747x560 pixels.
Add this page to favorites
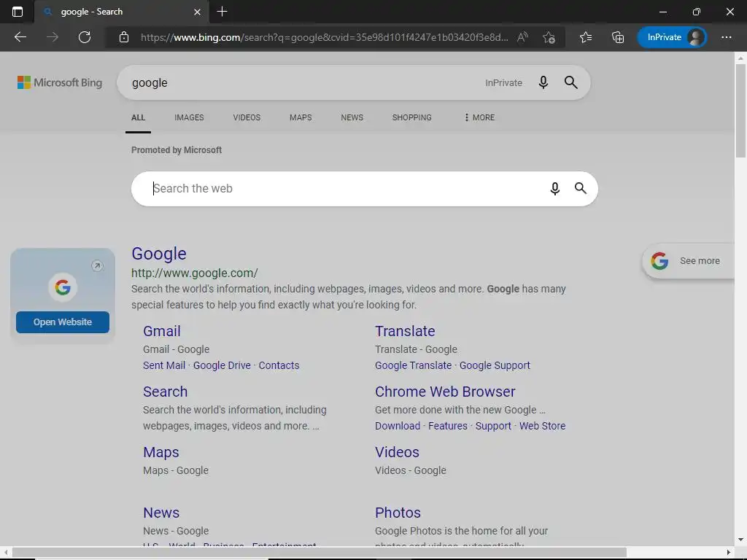tap(549, 37)
